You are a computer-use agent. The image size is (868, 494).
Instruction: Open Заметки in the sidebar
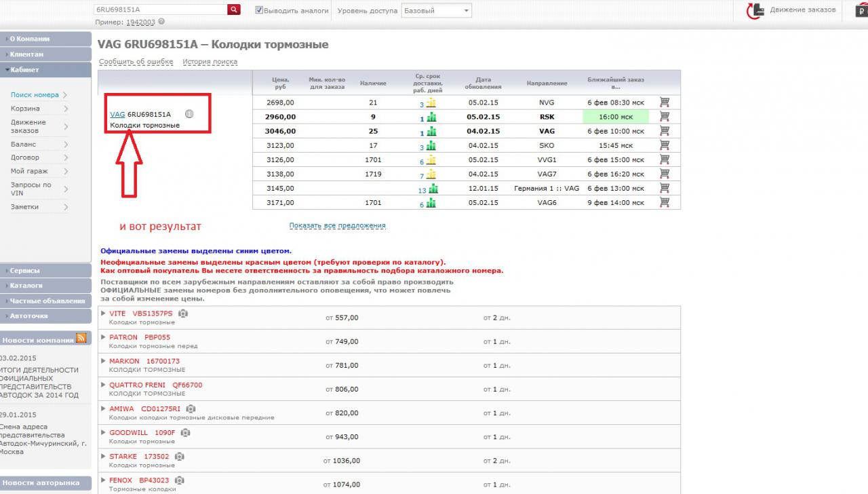coord(24,207)
